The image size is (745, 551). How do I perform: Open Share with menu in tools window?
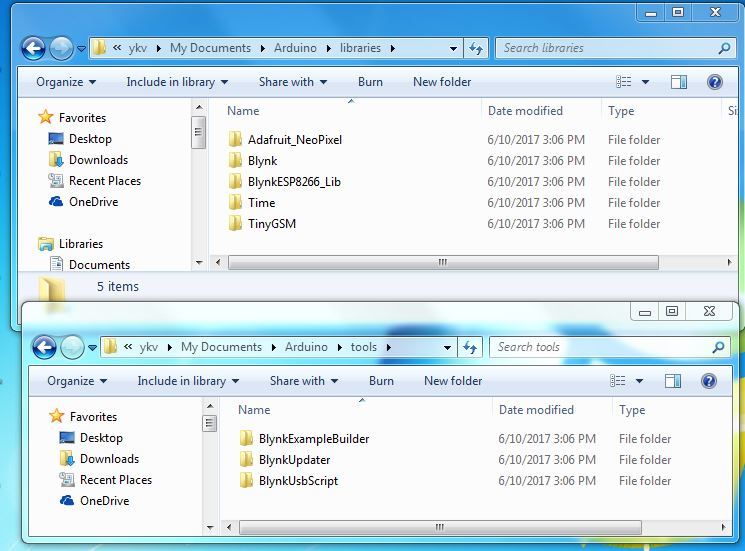tap(304, 381)
